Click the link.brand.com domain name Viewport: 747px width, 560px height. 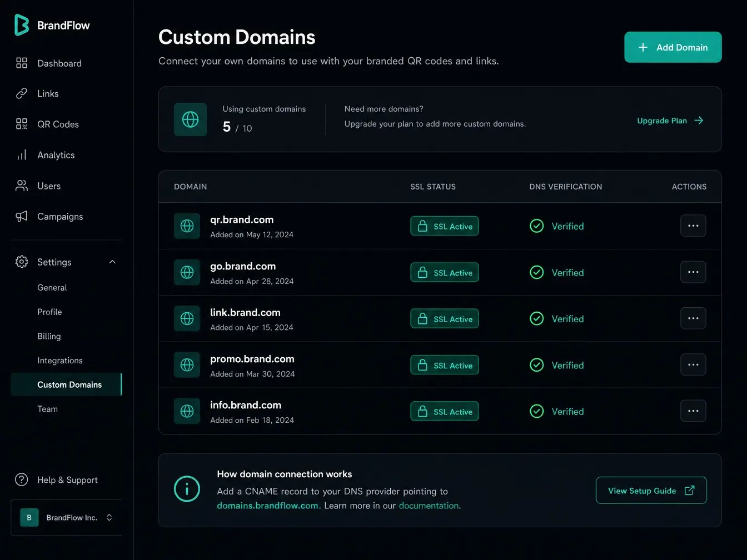click(245, 313)
